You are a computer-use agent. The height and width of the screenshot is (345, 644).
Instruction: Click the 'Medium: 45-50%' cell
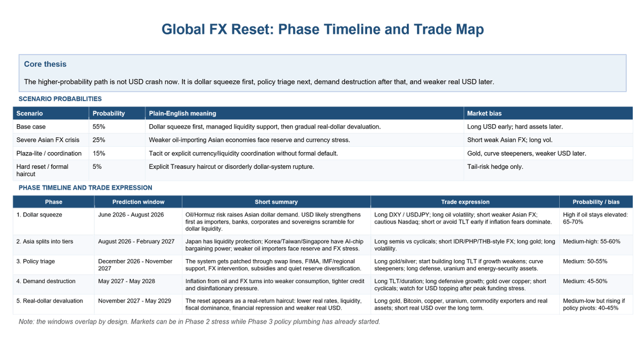click(596, 285)
